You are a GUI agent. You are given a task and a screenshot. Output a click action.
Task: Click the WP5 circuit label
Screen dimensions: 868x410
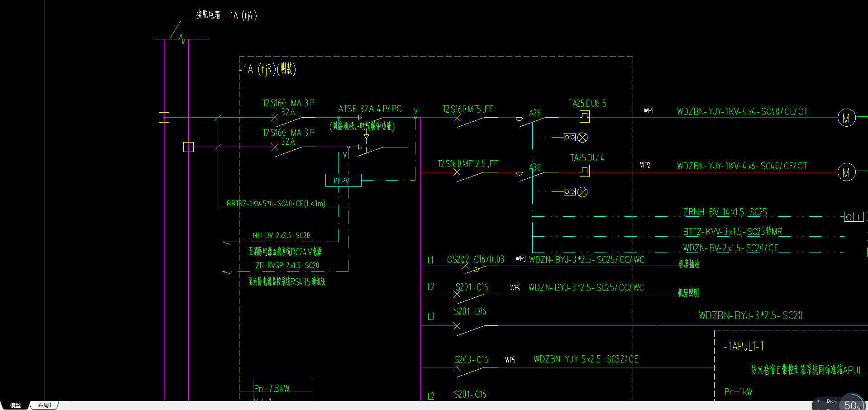tap(510, 360)
